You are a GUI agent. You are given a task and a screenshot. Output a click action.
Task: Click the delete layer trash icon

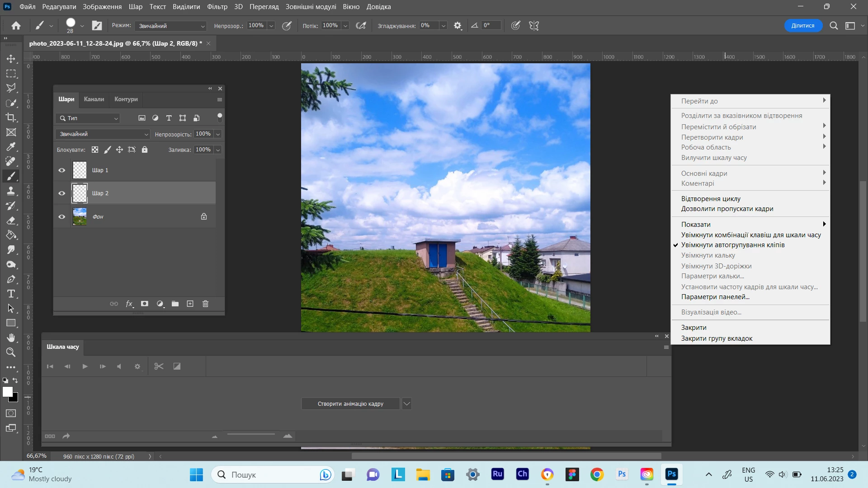coord(205,304)
